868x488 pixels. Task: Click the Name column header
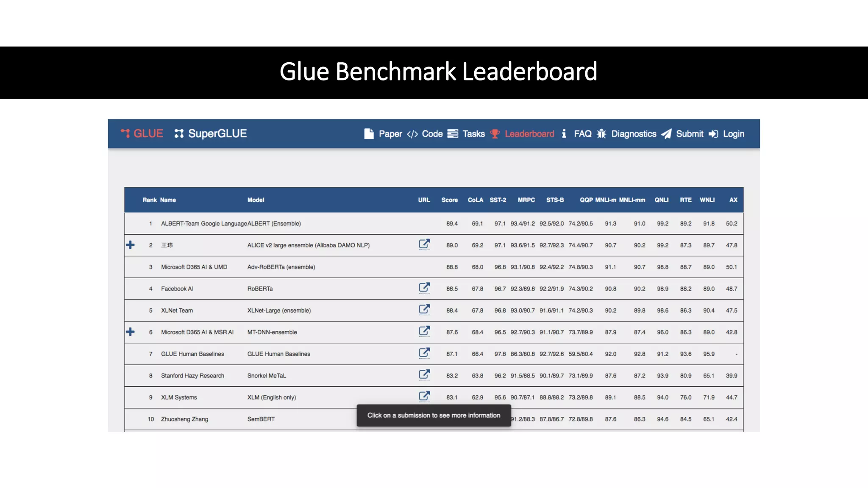click(168, 200)
